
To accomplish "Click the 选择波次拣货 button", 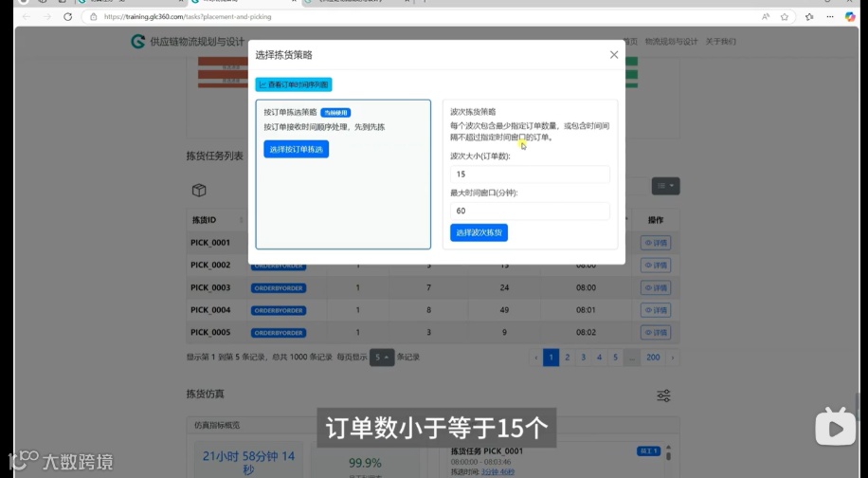I will [x=479, y=232].
